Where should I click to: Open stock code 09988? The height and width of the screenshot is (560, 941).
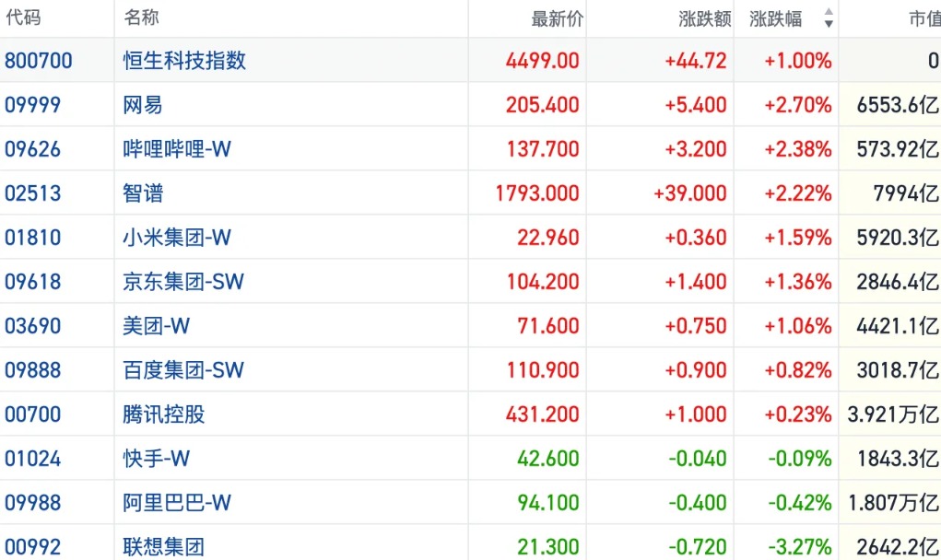(33, 503)
